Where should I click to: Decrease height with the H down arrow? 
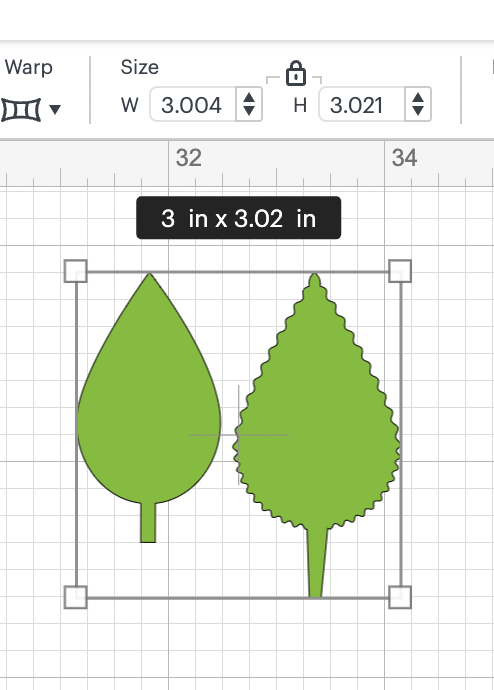[418, 111]
